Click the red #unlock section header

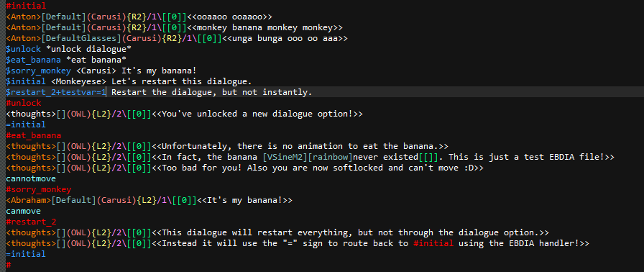(24, 103)
